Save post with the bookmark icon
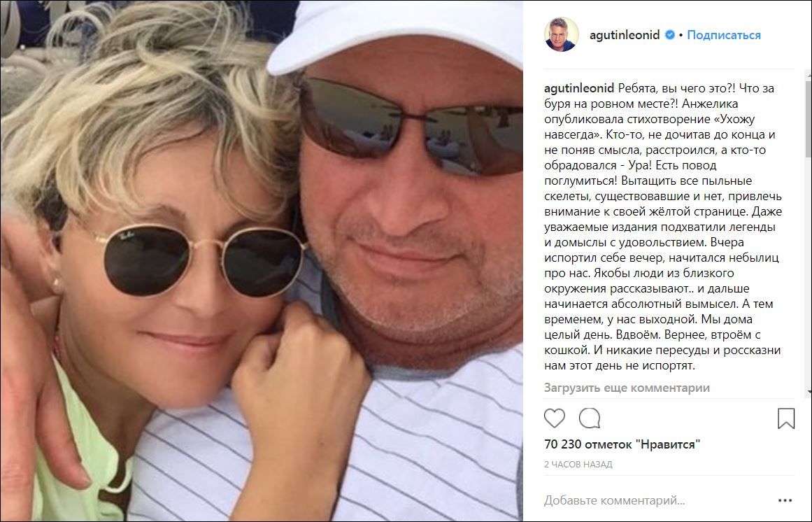 click(x=785, y=418)
